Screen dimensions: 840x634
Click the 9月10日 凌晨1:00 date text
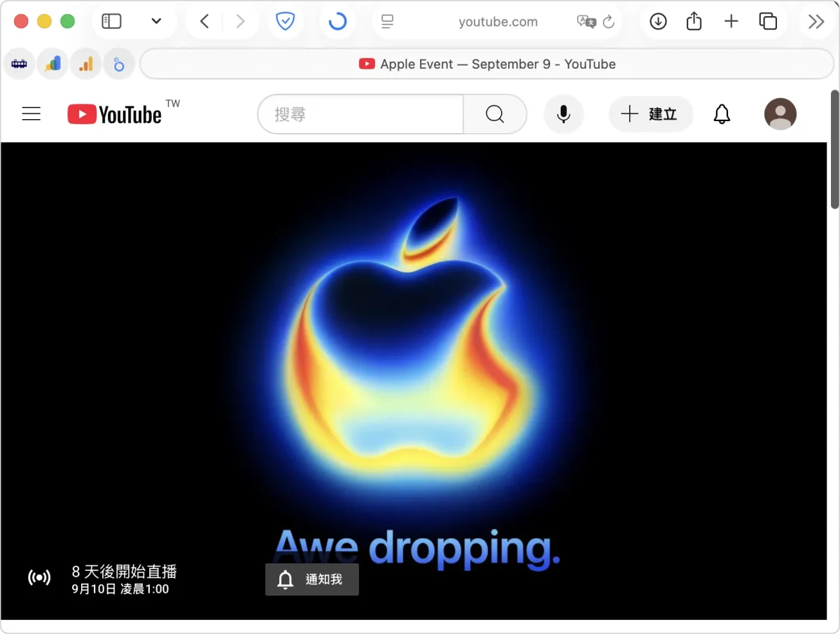[x=120, y=589]
